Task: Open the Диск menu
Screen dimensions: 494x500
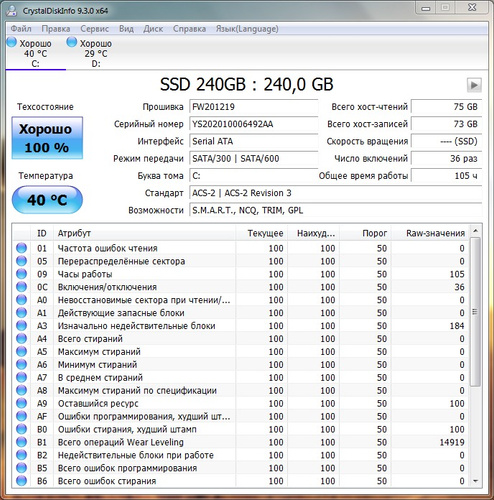Action: [x=153, y=29]
